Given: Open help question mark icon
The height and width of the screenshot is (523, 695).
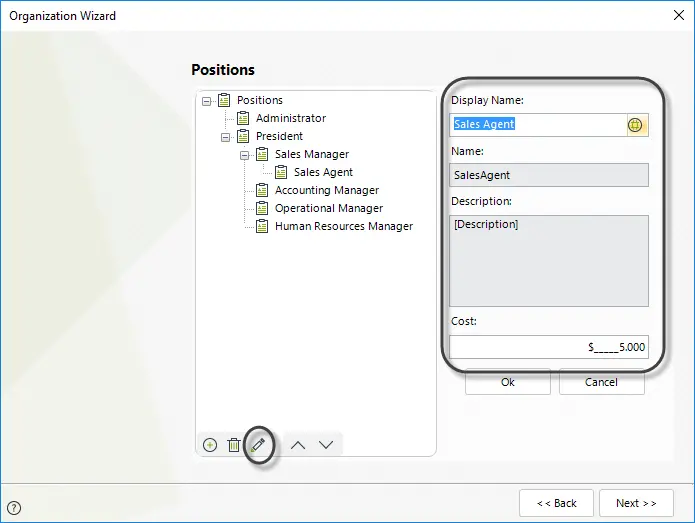Looking at the screenshot, I should (x=14, y=507).
